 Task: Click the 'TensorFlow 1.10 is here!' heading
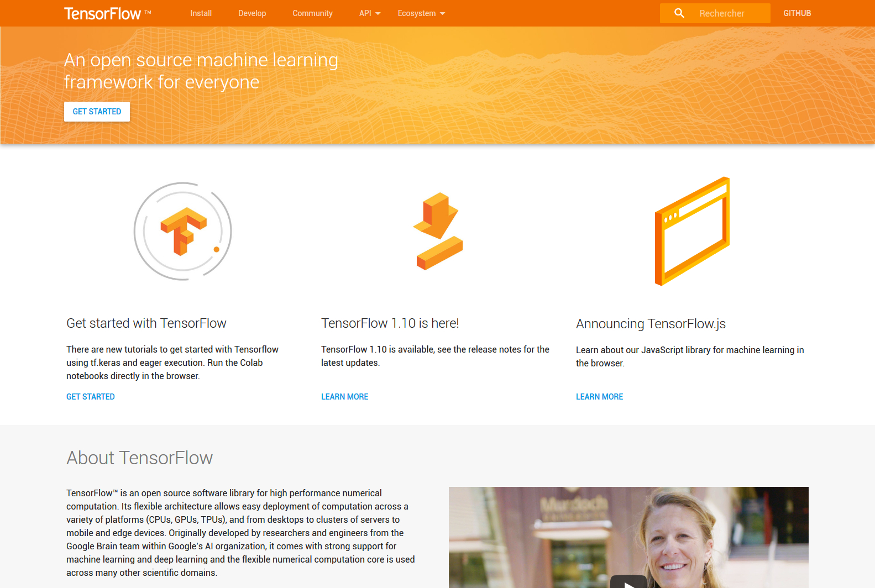coord(390,323)
